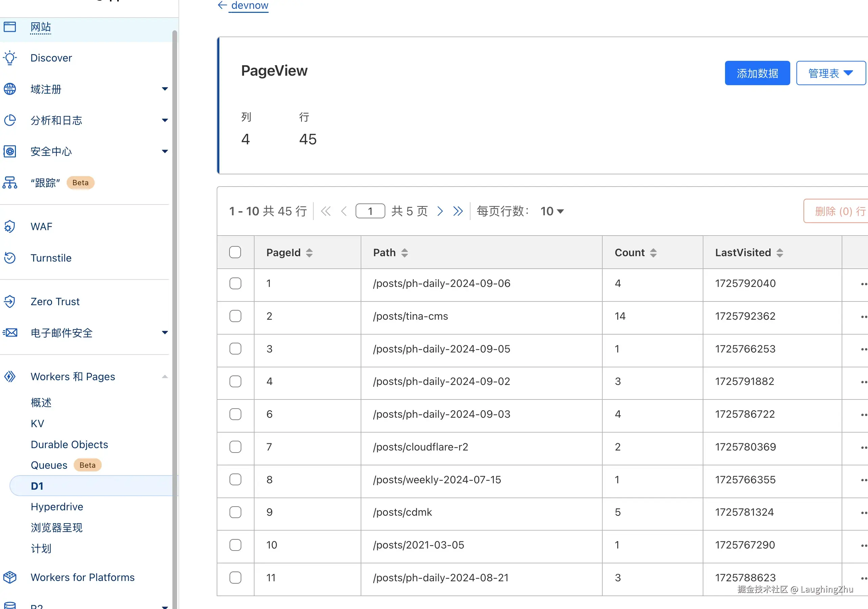Select the KV sidebar item
Viewport: 868px width, 609px height.
pyautogui.click(x=38, y=423)
